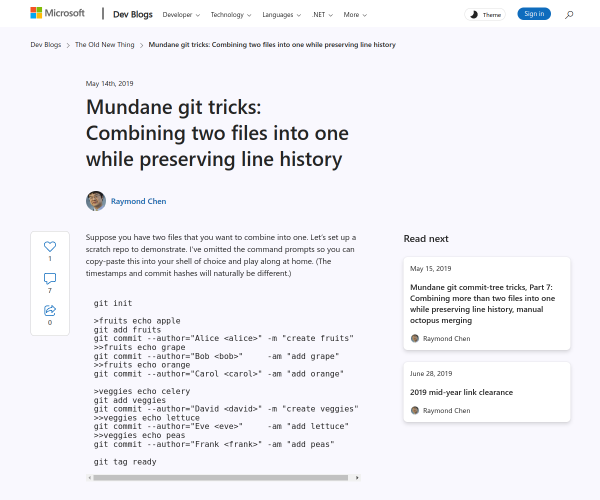This screenshot has height=500, width=600.
Task: Click current-page breadcrumb Mundane git tricks
Action: (272, 45)
